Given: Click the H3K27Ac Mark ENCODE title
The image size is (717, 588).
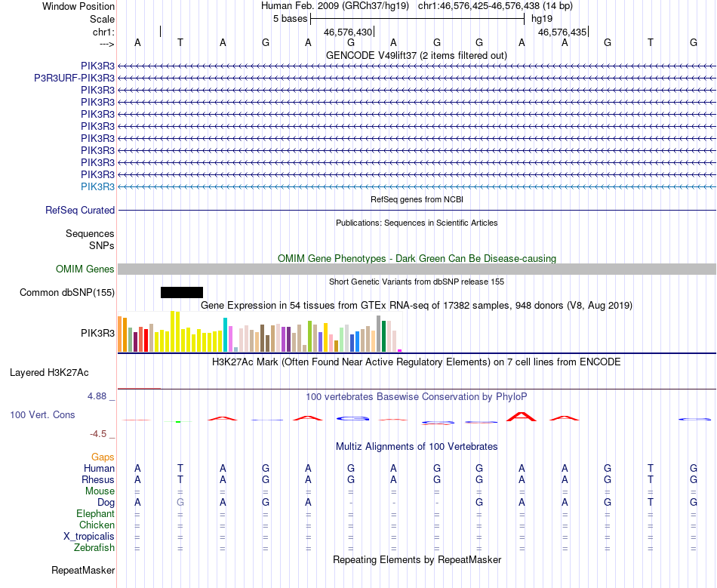Looking at the screenshot, I should 417,362.
